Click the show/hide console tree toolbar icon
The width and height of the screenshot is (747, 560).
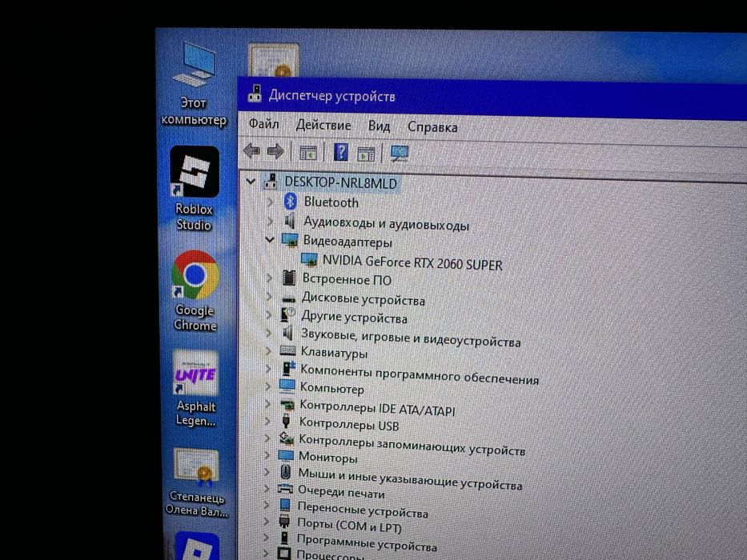(307, 153)
